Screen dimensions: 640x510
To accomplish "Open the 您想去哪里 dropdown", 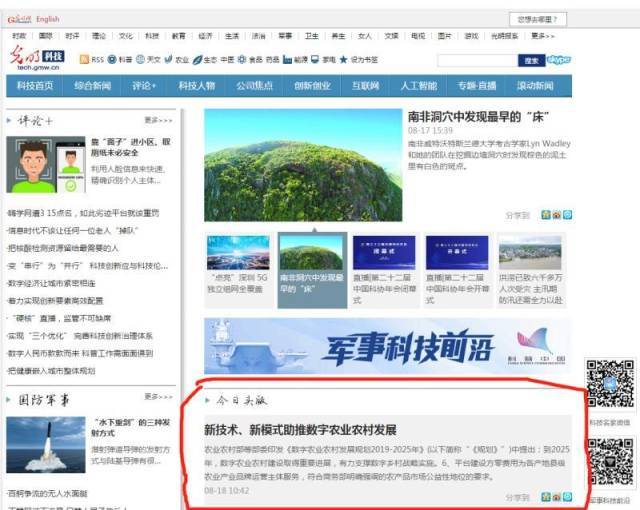I will [x=539, y=19].
